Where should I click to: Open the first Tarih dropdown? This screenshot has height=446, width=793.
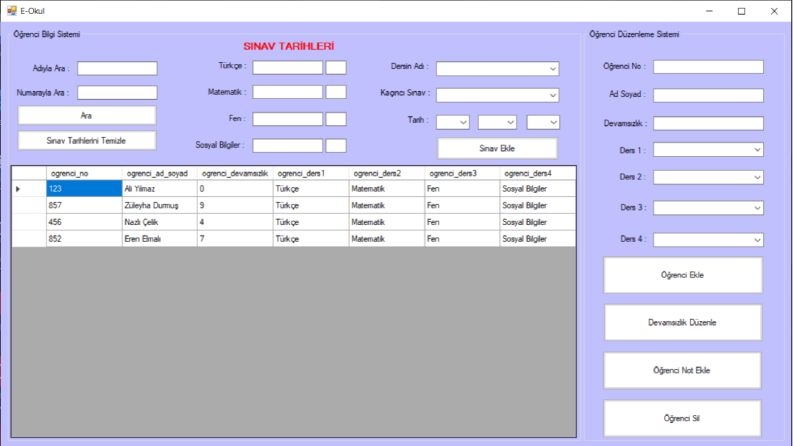coord(453,122)
